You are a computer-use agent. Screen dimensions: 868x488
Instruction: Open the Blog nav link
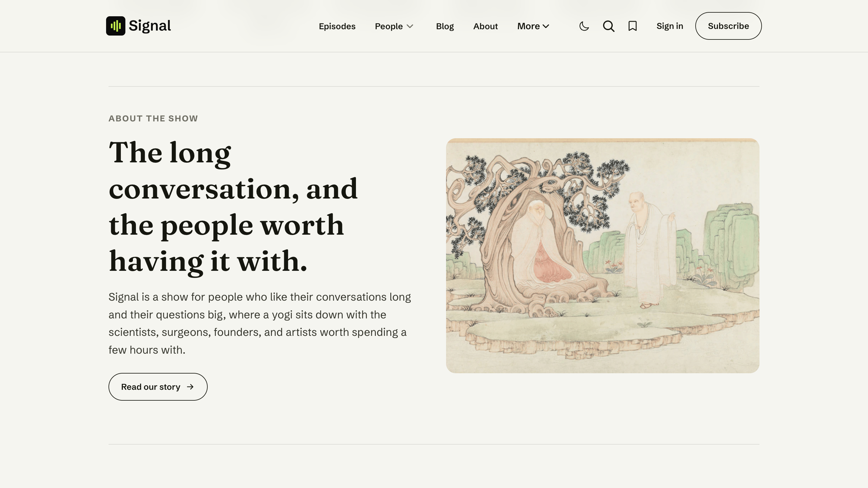click(x=445, y=26)
